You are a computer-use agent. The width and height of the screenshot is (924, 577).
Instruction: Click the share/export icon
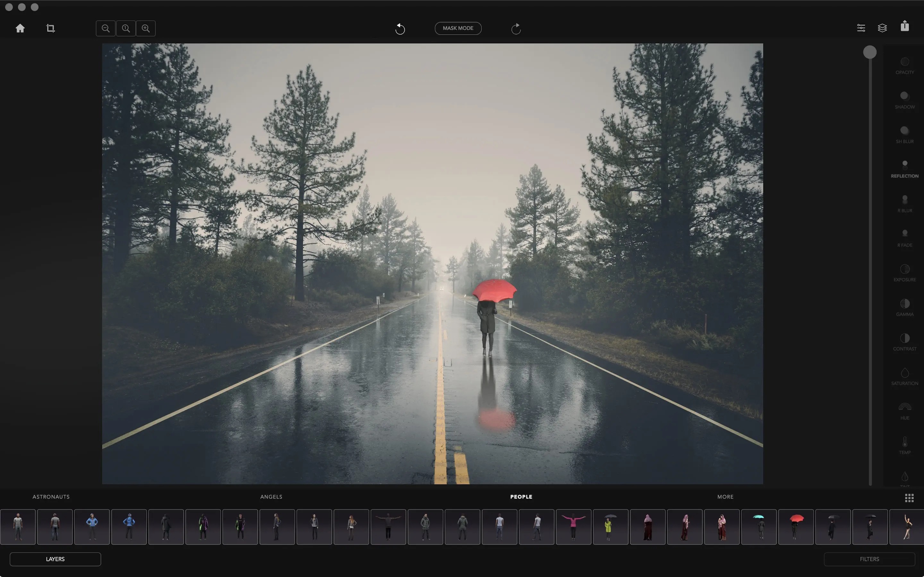904,26
